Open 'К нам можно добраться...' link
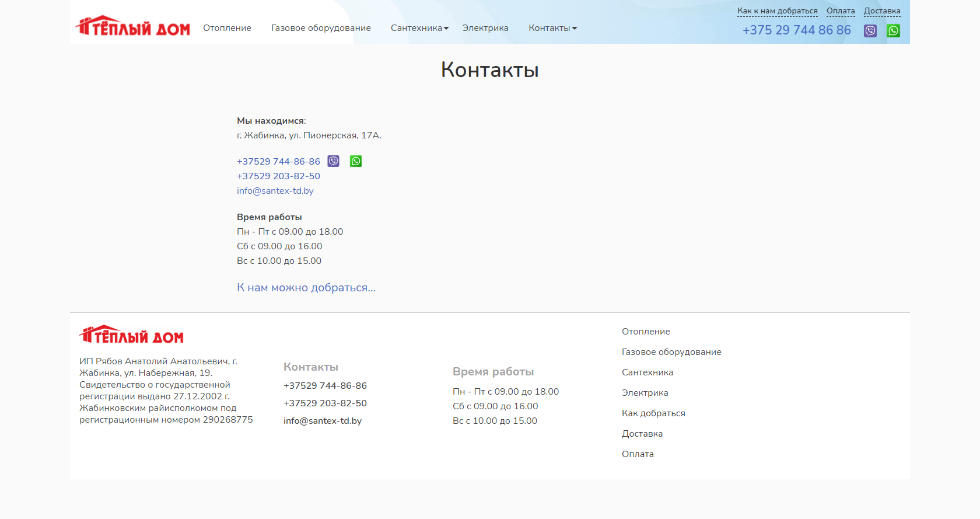980x519 pixels. [306, 288]
